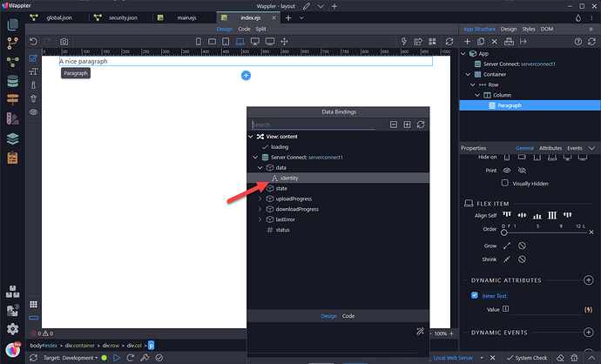Collapse the Container node
Screen dimensions: 601x364
click(x=468, y=74)
